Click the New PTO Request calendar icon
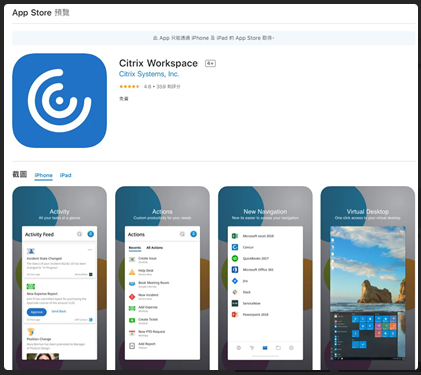Screen dimensions: 421x375 [x=132, y=333]
